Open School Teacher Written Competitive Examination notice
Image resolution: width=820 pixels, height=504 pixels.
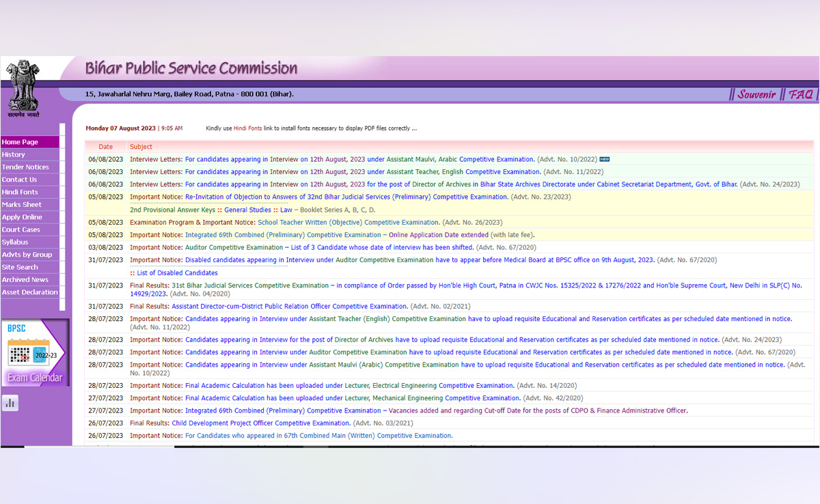(348, 223)
